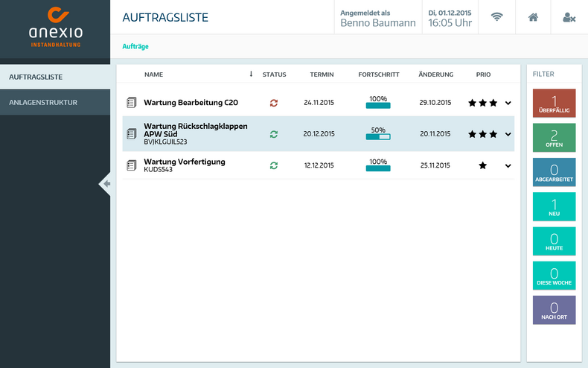Open the home page icon
Viewport: 588px width, 368px height.
point(533,17)
